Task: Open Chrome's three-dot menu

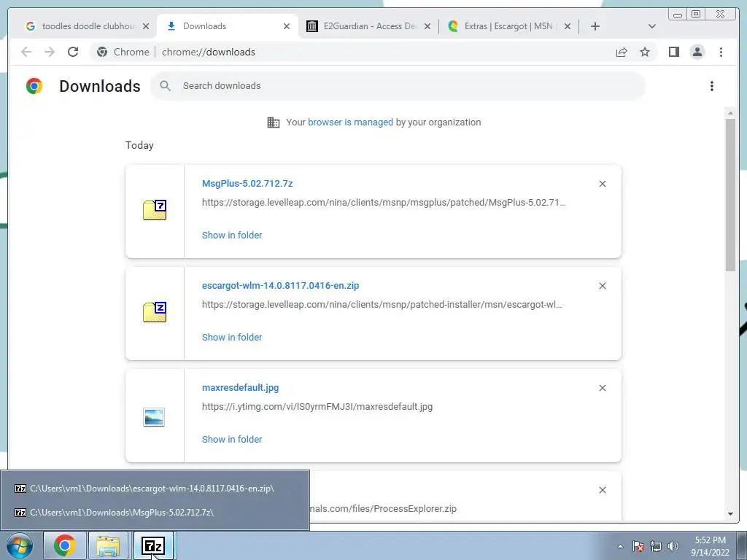Action: pos(721,52)
